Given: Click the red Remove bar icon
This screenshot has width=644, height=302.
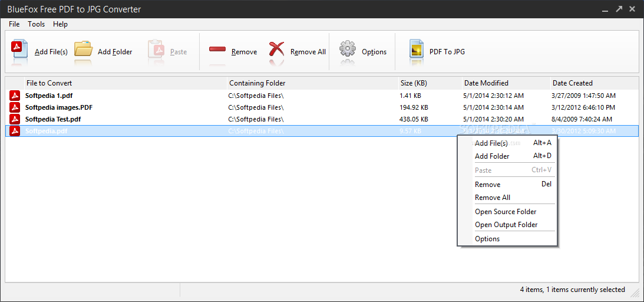Looking at the screenshot, I should point(217,49).
